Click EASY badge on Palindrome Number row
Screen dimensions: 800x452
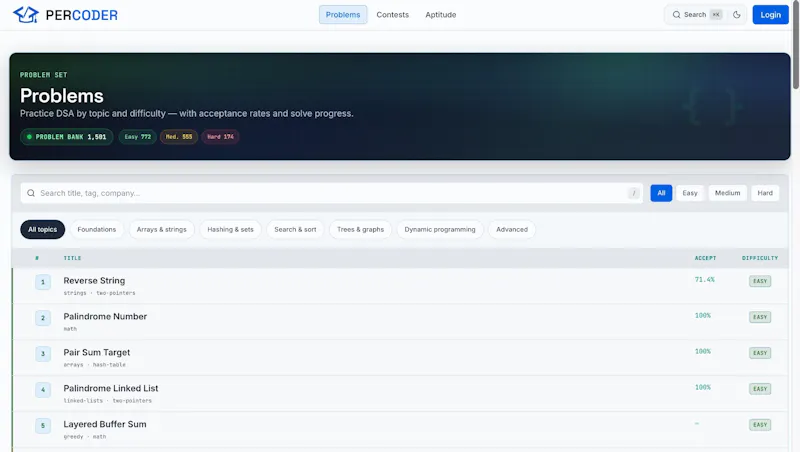point(760,317)
